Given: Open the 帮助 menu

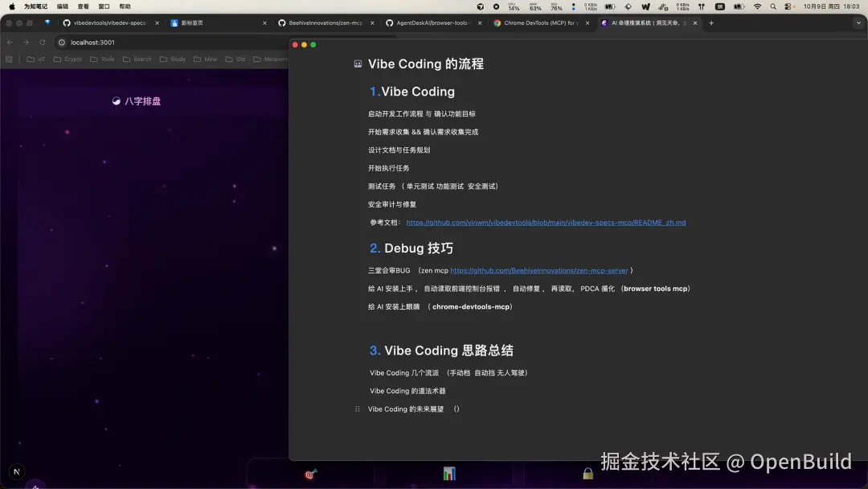Looking at the screenshot, I should [125, 6].
